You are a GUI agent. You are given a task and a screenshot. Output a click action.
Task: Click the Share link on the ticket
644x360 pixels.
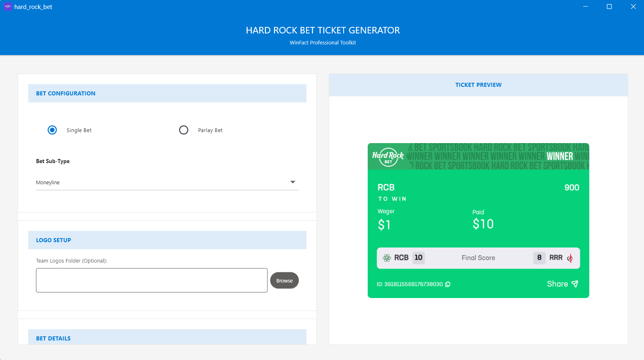[x=557, y=284]
